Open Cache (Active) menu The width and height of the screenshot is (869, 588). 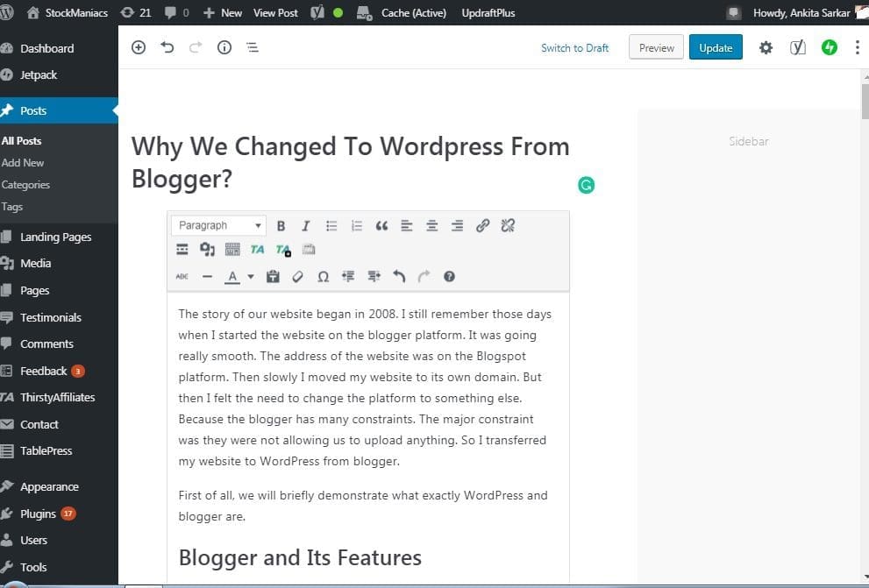[x=402, y=13]
